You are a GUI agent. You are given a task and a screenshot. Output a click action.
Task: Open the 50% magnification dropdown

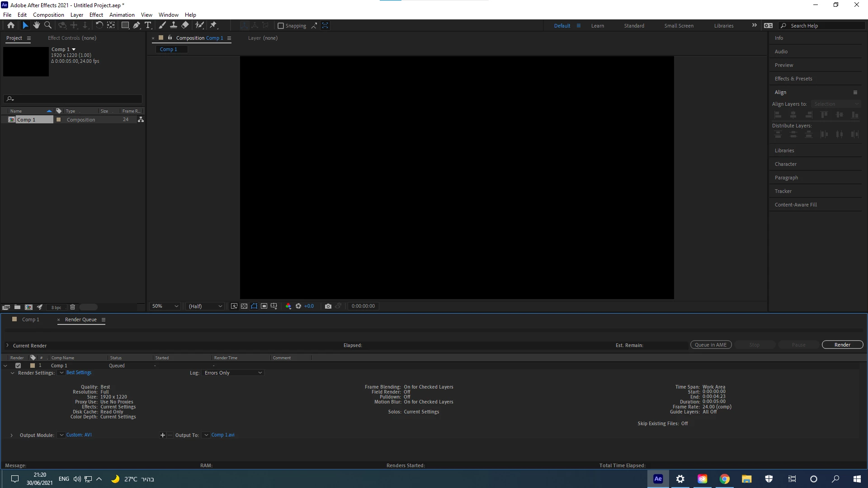point(165,306)
